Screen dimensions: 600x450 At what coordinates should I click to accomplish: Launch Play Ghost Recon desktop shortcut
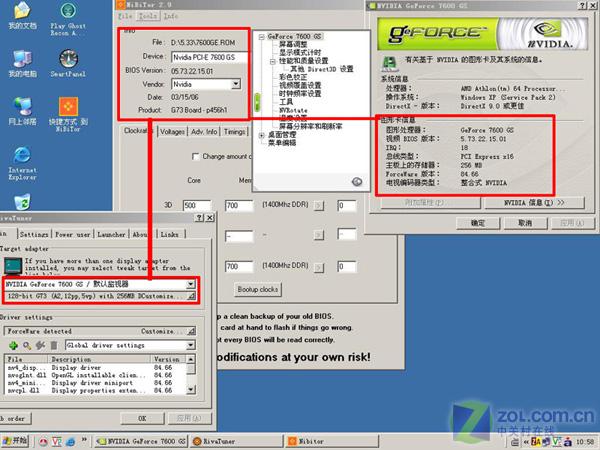[x=68, y=19]
